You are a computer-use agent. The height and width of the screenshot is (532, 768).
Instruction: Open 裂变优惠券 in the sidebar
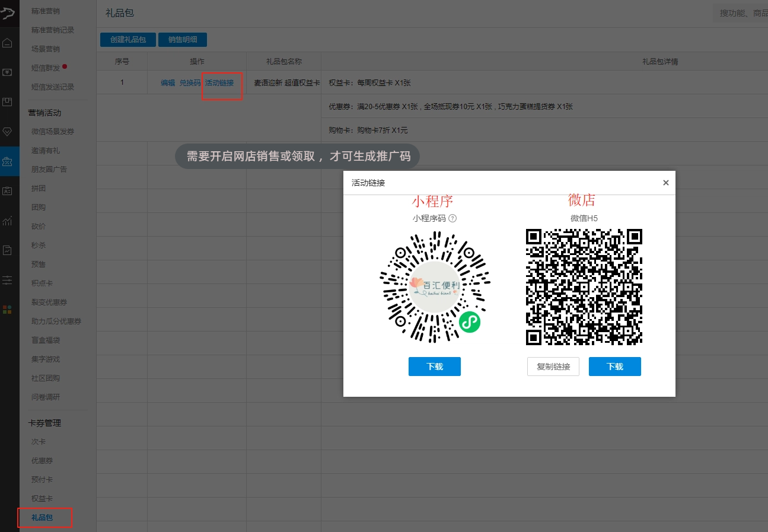[49, 302]
